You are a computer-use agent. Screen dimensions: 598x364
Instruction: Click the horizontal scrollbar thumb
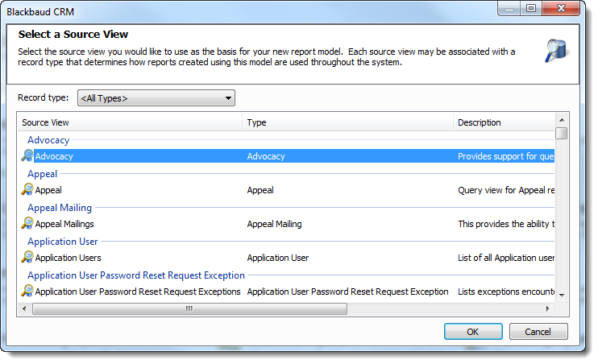click(189, 308)
